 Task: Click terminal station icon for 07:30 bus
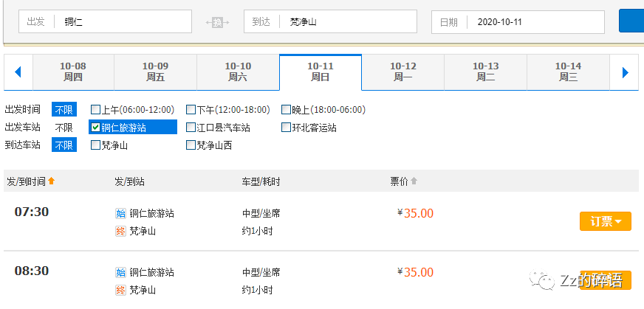(x=120, y=231)
